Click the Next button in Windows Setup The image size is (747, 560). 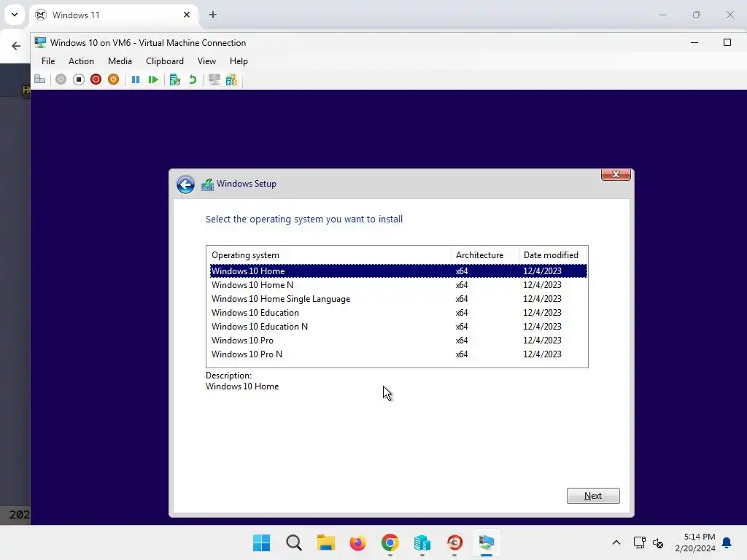coord(593,496)
